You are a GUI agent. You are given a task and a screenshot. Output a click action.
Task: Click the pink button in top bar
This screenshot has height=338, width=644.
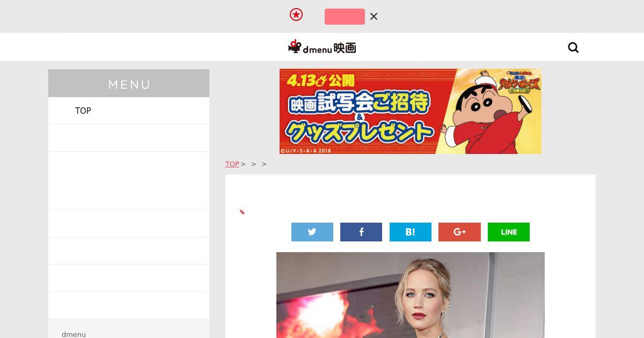345,17
